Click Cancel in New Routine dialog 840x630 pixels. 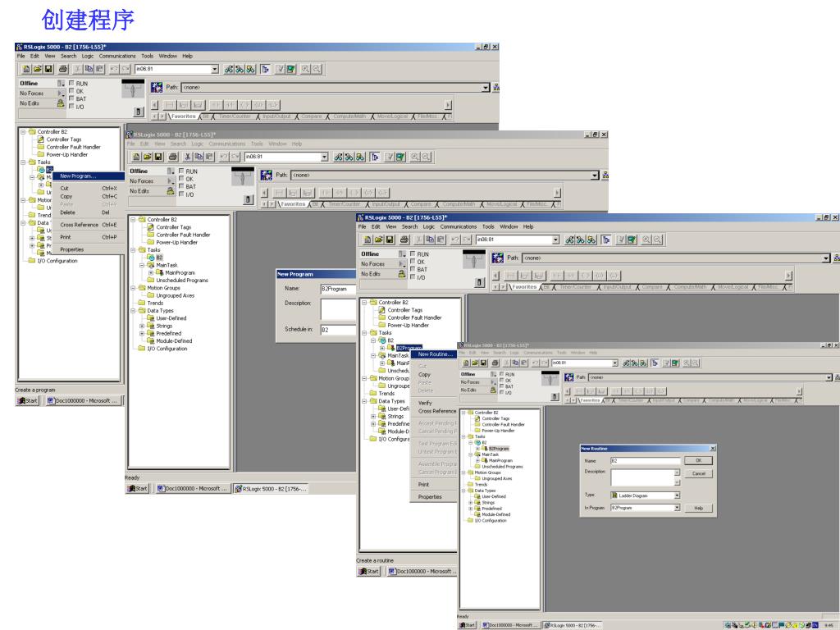tap(699, 473)
